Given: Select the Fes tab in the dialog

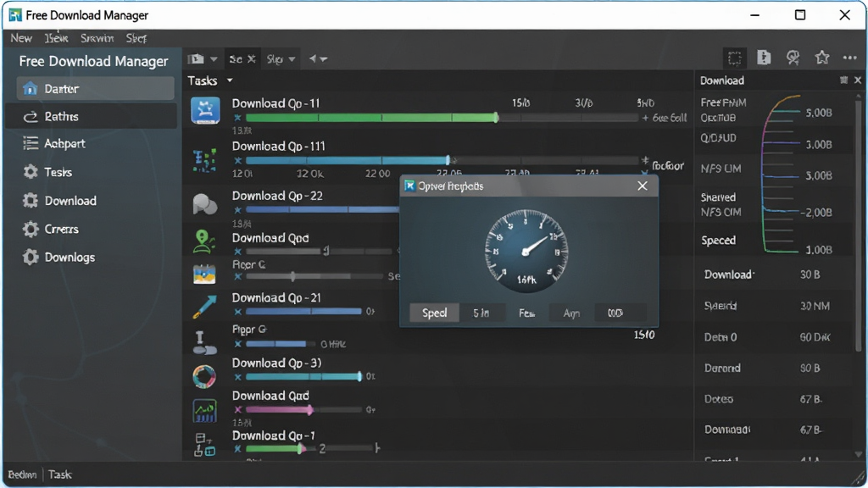Looking at the screenshot, I should pos(526,313).
